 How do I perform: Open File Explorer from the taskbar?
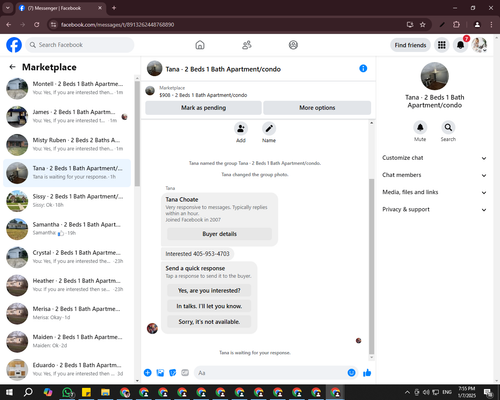(x=105, y=392)
